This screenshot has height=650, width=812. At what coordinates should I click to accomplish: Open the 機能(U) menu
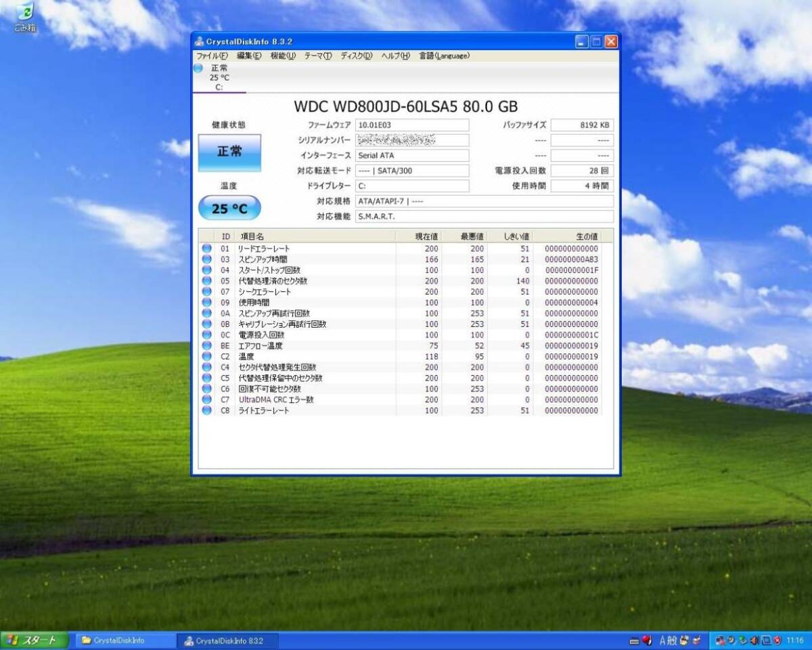[x=283, y=56]
